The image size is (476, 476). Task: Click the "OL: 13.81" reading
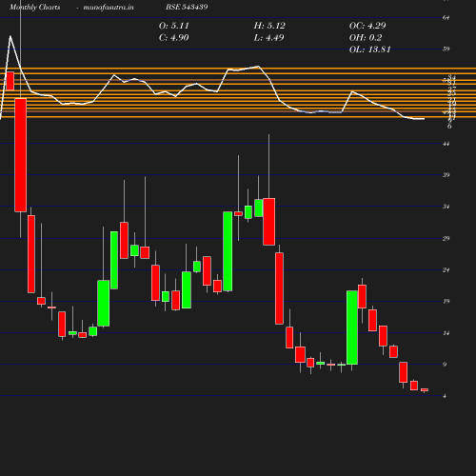(370, 50)
